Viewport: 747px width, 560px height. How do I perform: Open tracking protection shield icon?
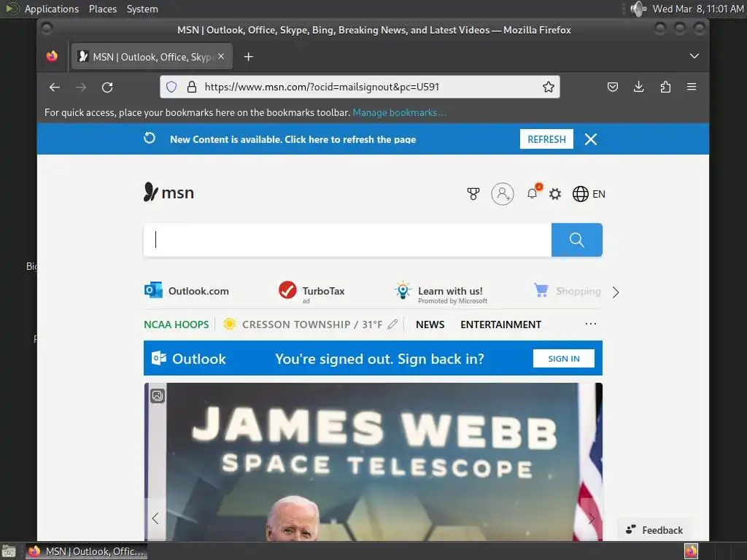click(x=171, y=87)
